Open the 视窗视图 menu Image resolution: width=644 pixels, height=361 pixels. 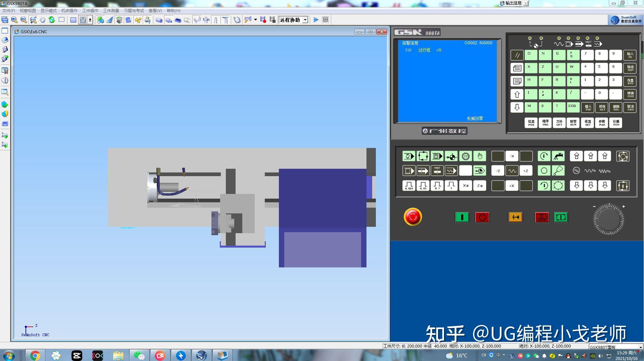point(28,10)
